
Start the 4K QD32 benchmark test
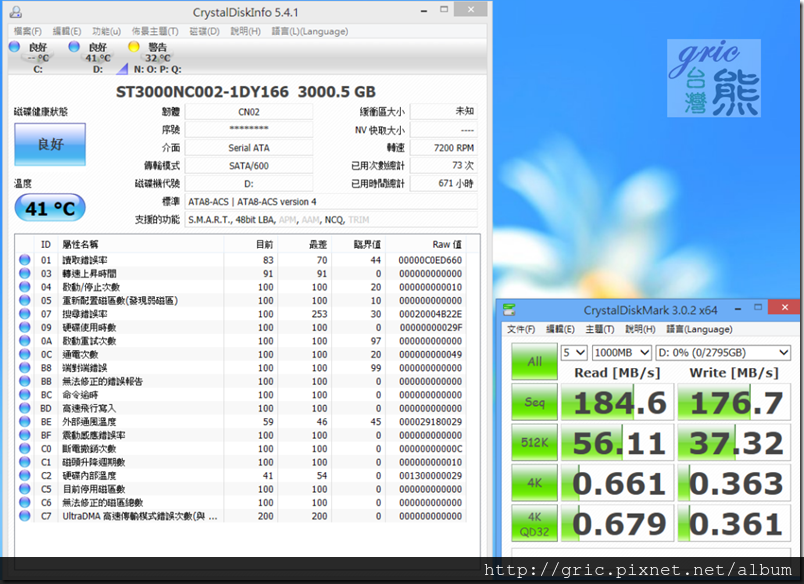click(534, 523)
